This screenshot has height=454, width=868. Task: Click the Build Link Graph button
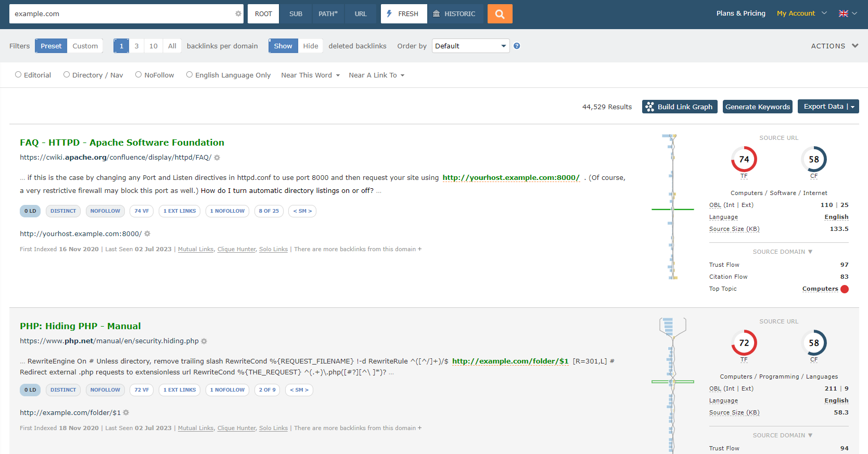[679, 107]
